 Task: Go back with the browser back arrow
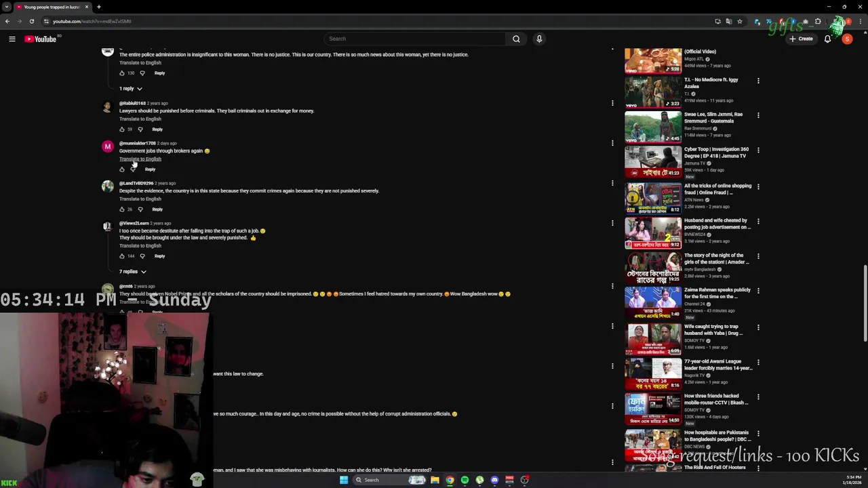(x=7, y=21)
